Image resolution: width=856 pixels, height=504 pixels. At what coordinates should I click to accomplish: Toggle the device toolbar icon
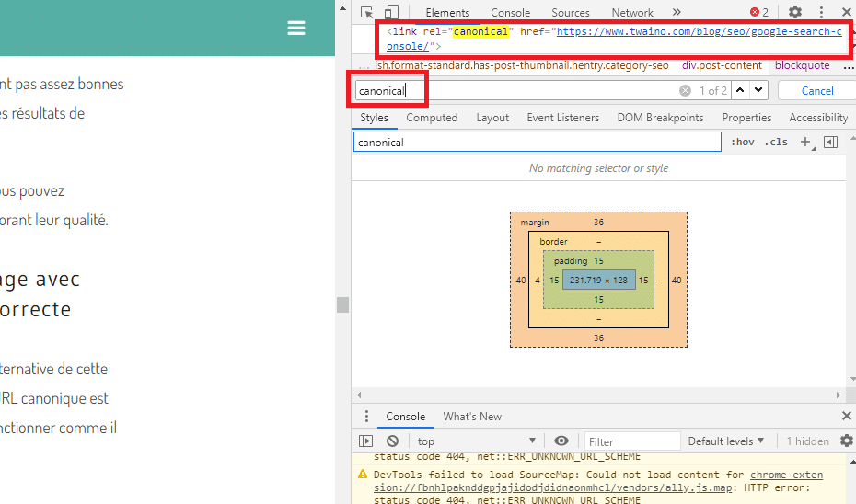click(x=391, y=12)
